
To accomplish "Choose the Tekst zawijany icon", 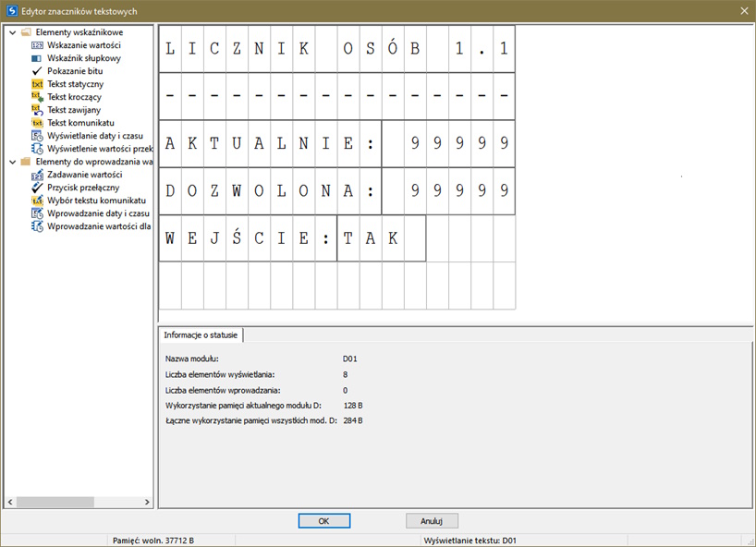I will pos(37,109).
